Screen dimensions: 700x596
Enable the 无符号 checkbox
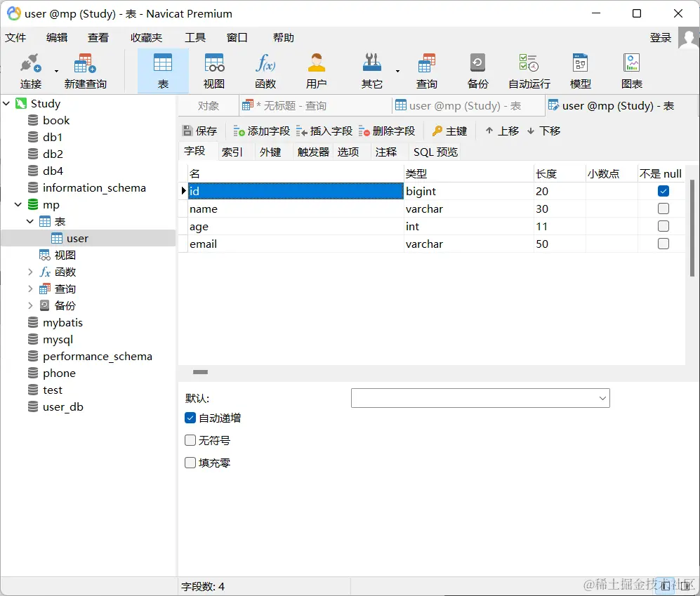(x=190, y=440)
